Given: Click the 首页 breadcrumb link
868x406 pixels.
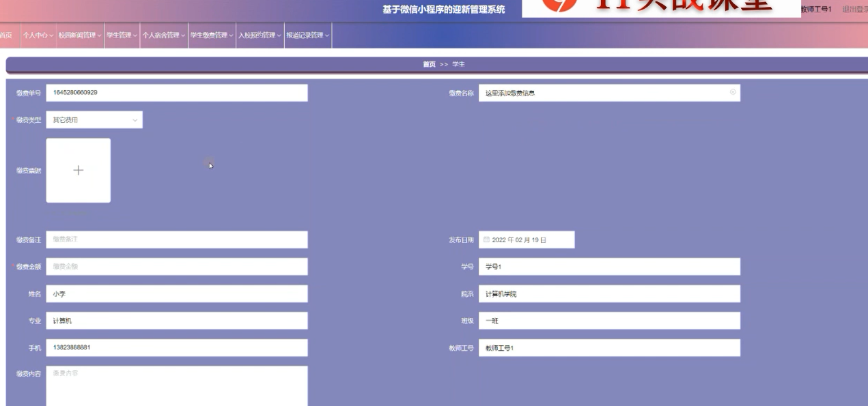Looking at the screenshot, I should [x=429, y=64].
